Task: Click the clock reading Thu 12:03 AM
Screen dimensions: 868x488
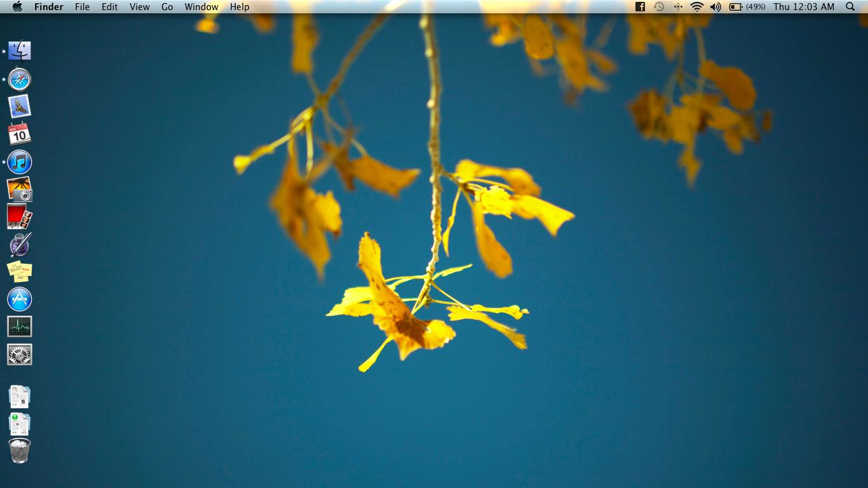Action: 804,7
